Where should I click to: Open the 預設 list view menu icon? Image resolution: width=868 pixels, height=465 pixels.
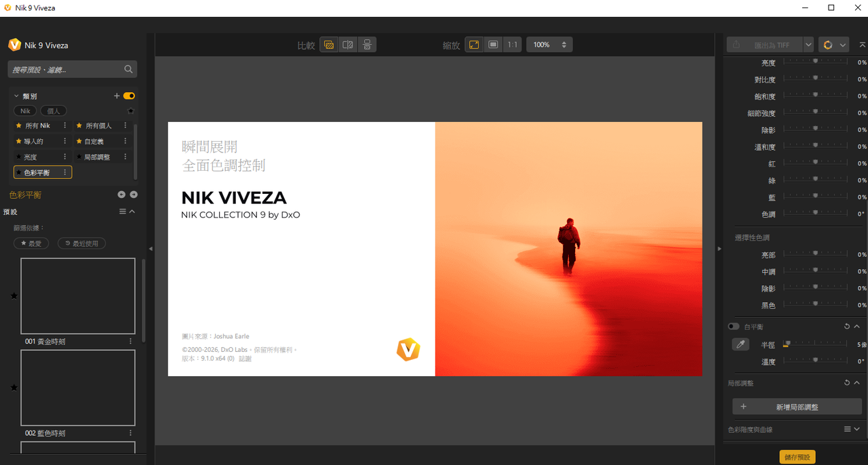point(123,211)
